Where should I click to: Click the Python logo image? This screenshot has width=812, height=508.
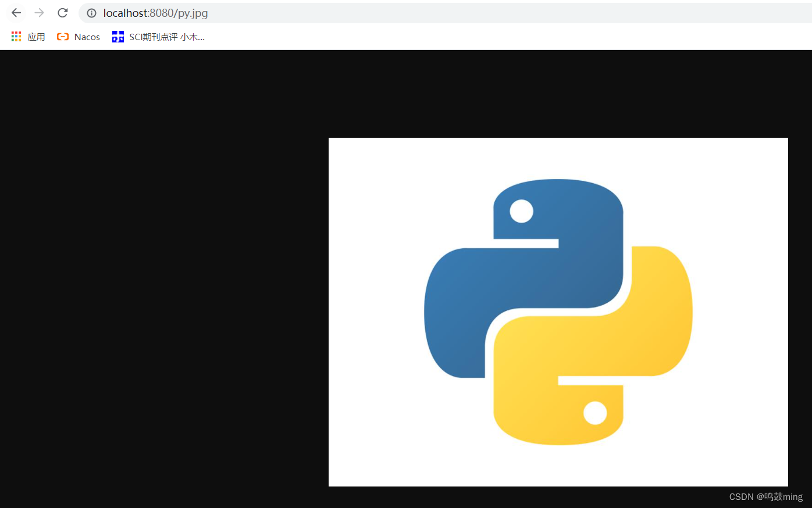(558, 312)
